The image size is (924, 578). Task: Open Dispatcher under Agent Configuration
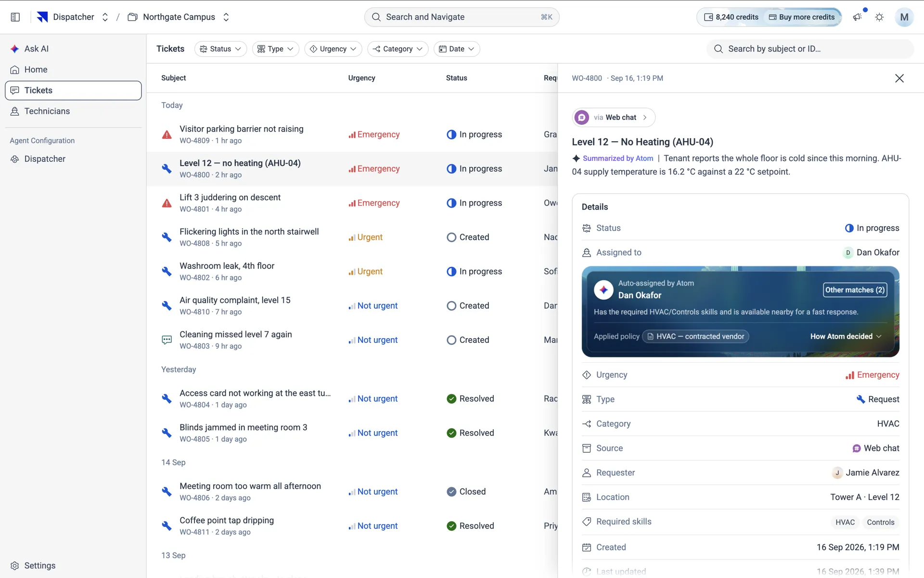pos(73,159)
